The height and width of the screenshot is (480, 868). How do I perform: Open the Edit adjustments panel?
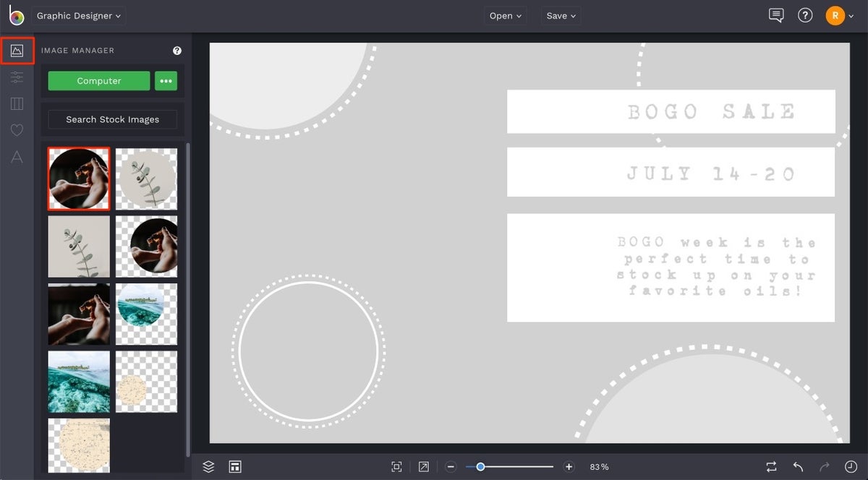pyautogui.click(x=17, y=77)
